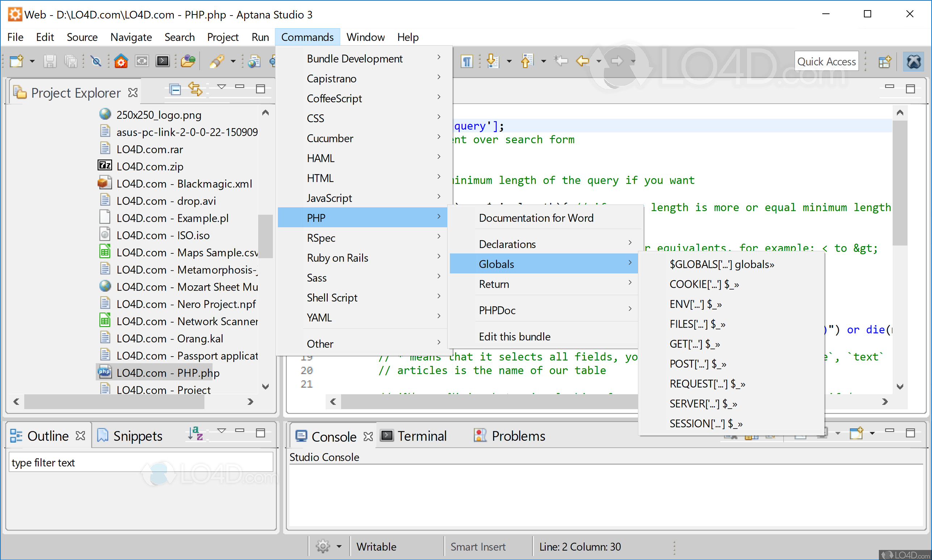Image resolution: width=932 pixels, height=560 pixels.
Task: Open the Run in terminal toolbar icon
Action: click(162, 61)
